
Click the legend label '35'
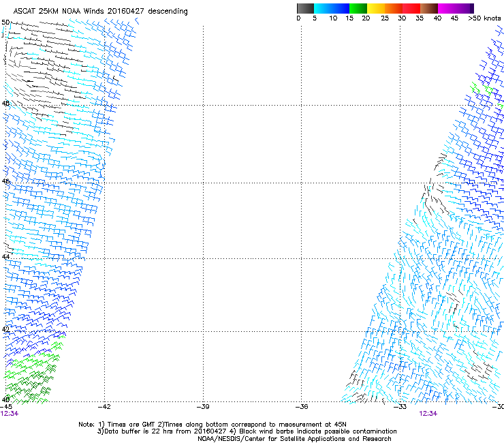[420, 18]
